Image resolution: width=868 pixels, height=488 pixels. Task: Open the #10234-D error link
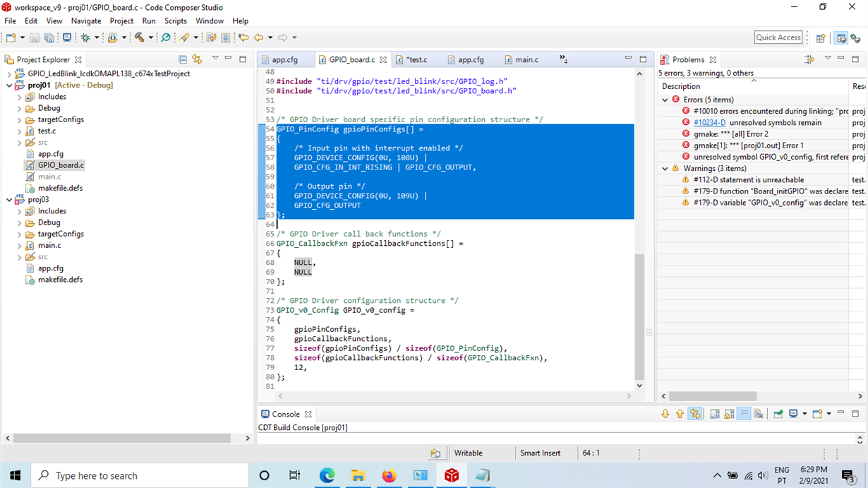(709, 123)
